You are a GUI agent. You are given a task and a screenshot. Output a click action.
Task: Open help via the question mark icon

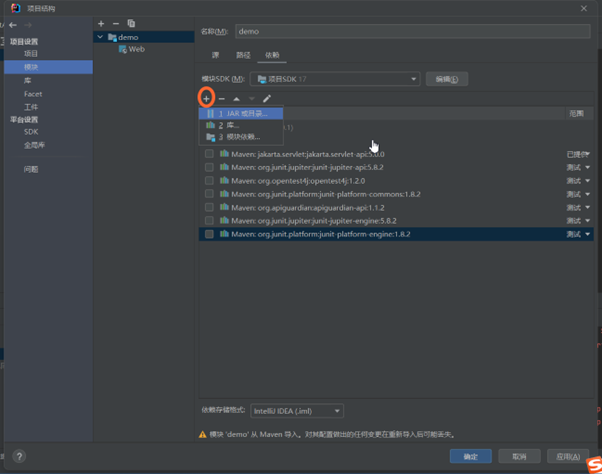(x=18, y=456)
